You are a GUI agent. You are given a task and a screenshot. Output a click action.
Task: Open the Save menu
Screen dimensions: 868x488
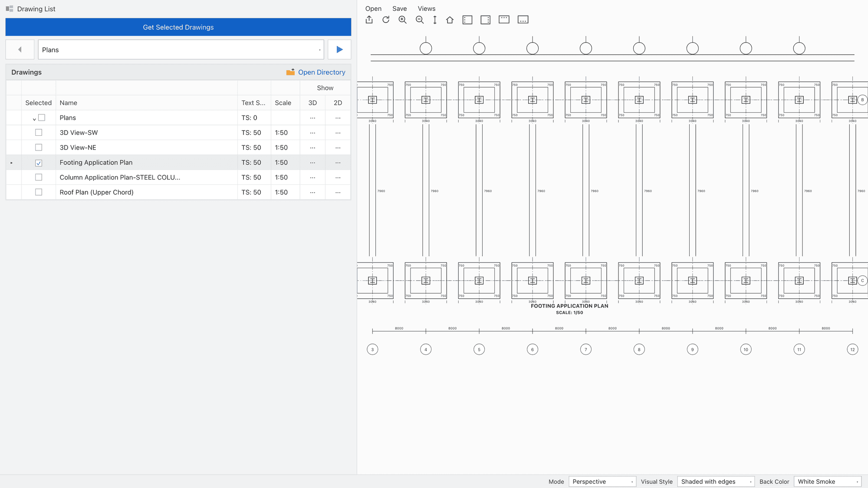click(x=400, y=9)
